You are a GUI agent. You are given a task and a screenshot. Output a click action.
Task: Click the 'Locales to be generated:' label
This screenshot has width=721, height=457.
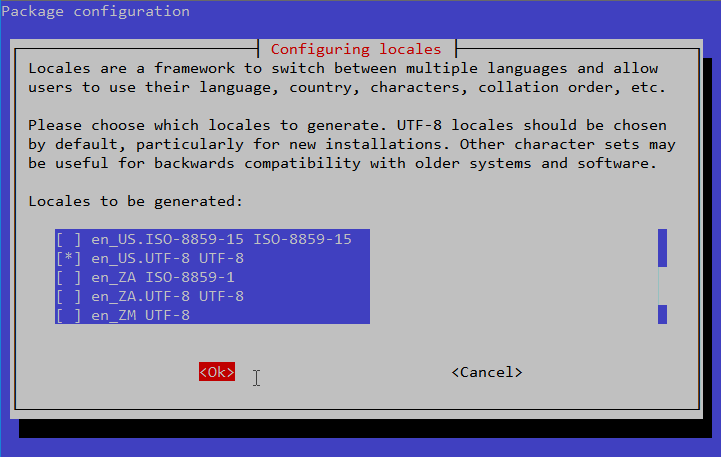(136, 201)
